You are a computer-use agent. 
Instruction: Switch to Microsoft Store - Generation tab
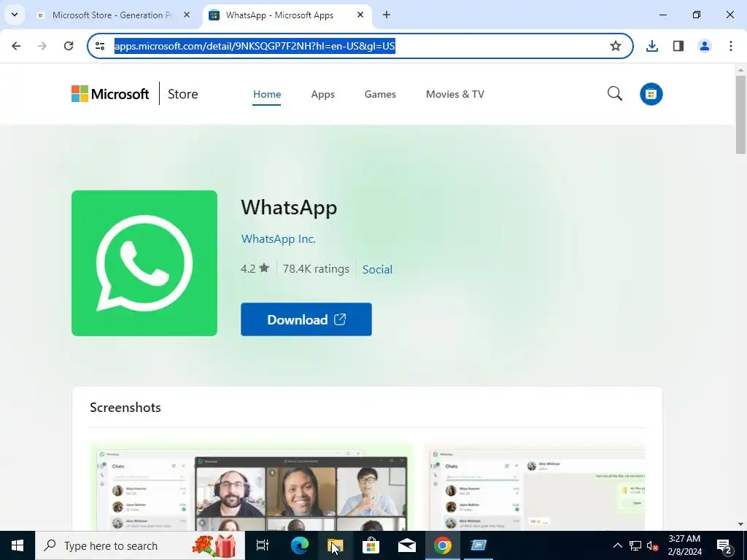tap(112, 15)
